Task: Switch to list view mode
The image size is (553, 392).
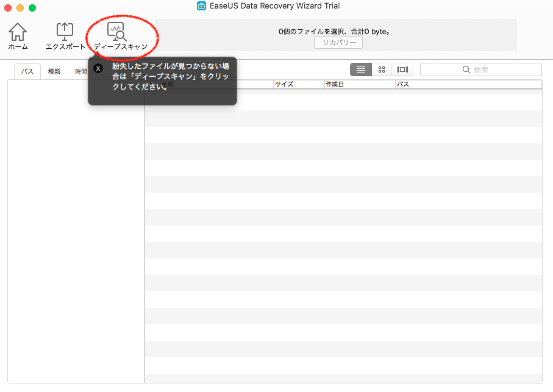Action: click(x=361, y=69)
